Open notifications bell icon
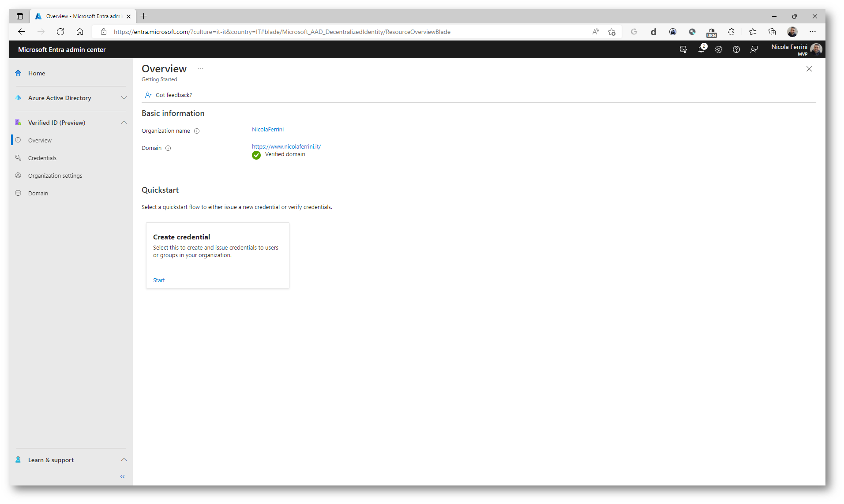Image resolution: width=844 pixels, height=504 pixels. coord(701,49)
